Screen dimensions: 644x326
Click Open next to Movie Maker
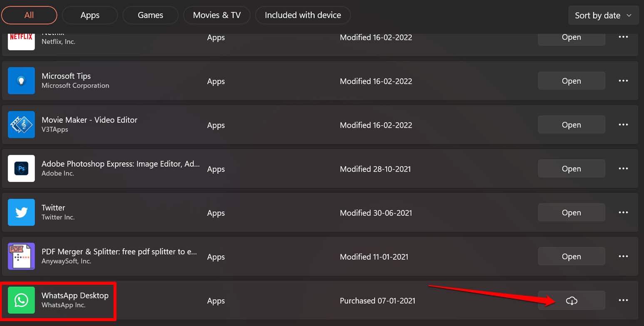[571, 124]
